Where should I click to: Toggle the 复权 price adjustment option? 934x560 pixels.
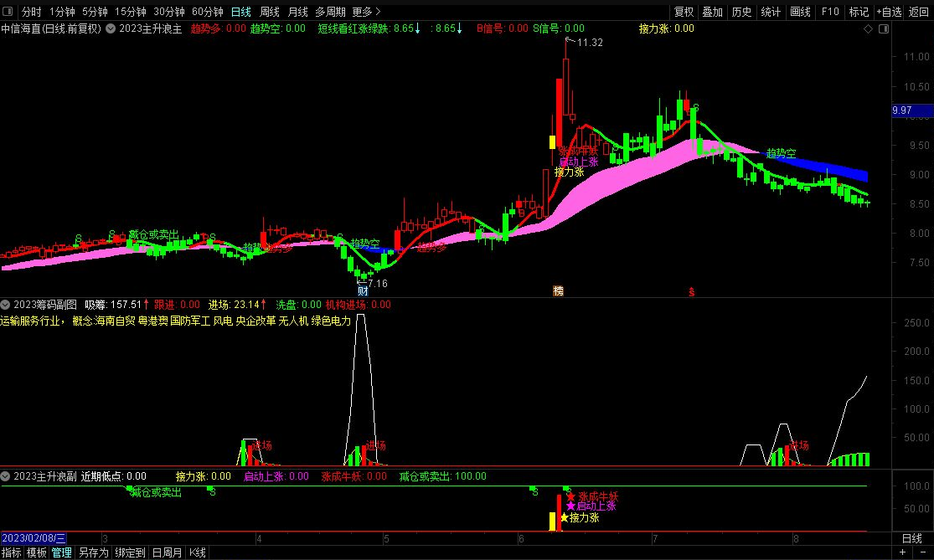(x=684, y=12)
